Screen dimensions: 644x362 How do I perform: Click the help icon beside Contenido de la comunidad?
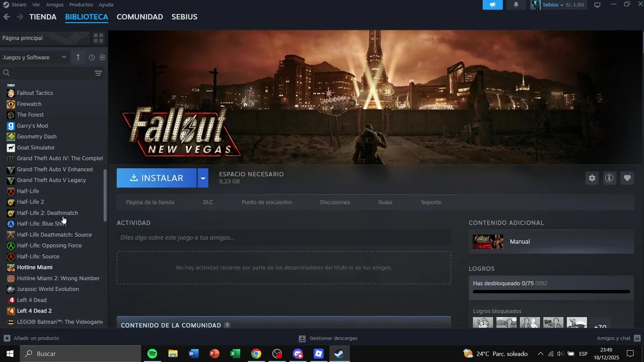tap(227, 325)
